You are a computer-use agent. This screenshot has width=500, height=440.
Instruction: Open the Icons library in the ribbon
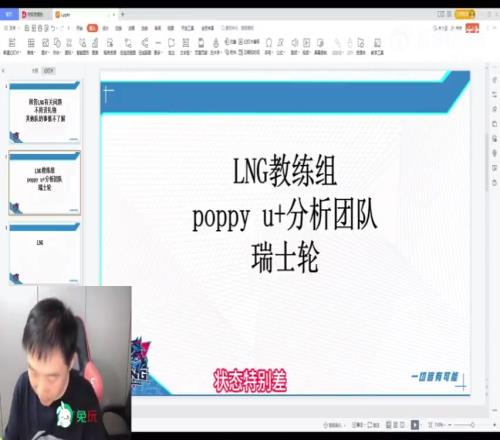(x=69, y=43)
